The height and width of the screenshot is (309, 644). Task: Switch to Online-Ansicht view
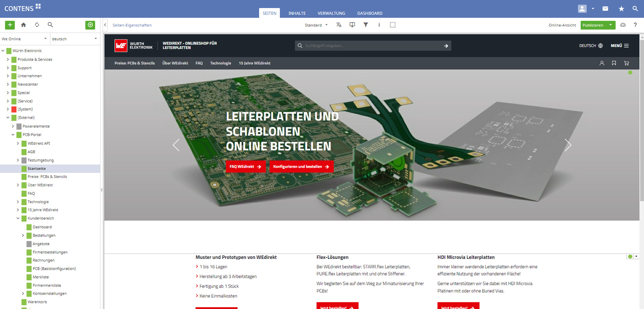562,25
